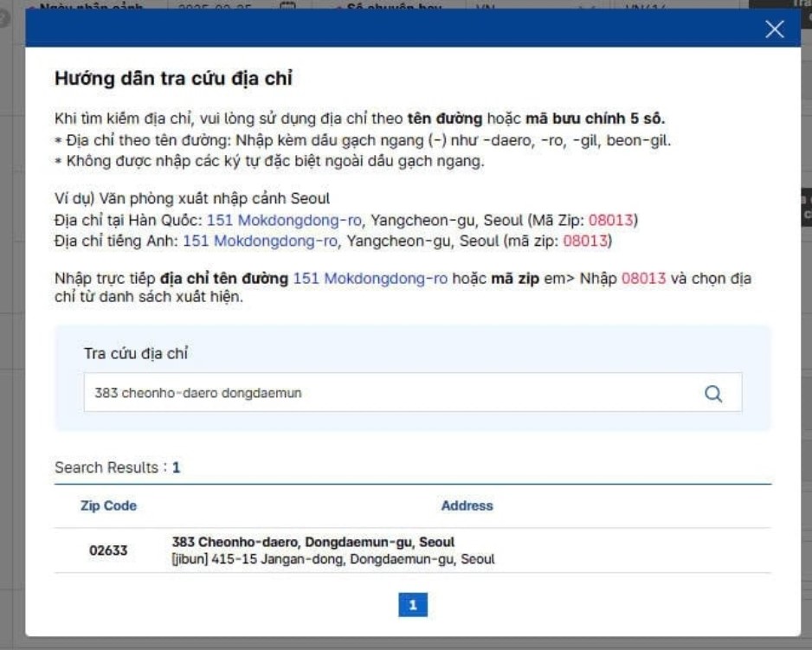Image resolution: width=812 pixels, height=650 pixels.
Task: Click 151 Mokdongdong-ro in English address example
Action: tap(260, 241)
